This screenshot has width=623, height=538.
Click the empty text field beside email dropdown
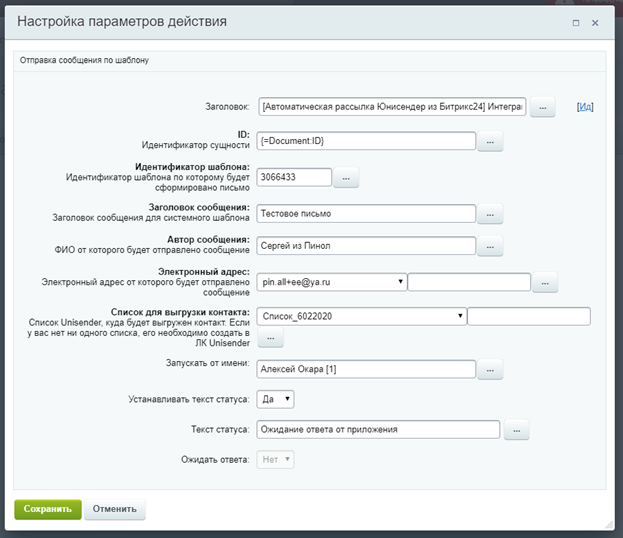[x=468, y=283]
